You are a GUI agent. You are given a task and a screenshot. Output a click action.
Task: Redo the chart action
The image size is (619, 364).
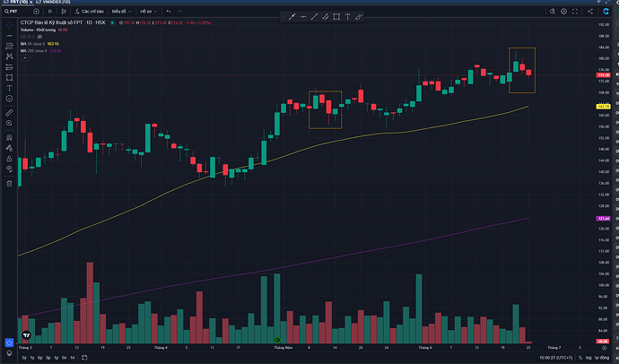(179, 12)
